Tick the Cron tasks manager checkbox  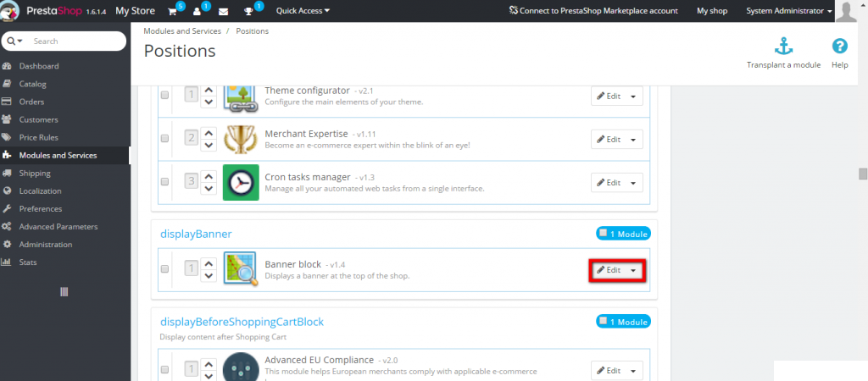164,182
